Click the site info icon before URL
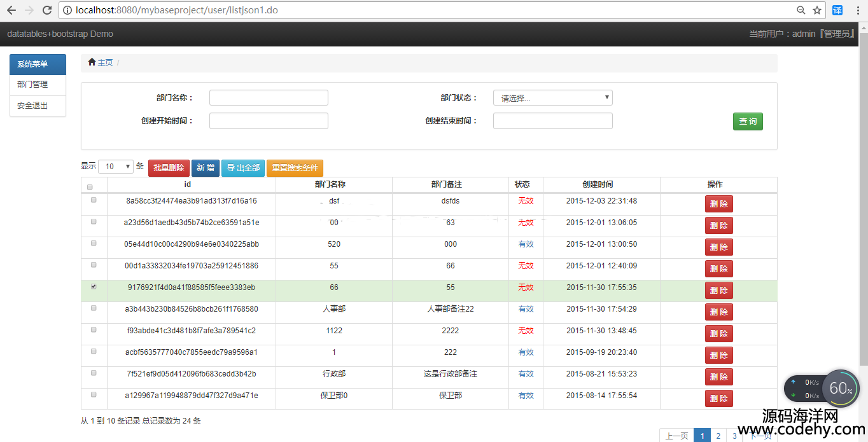 [67, 10]
